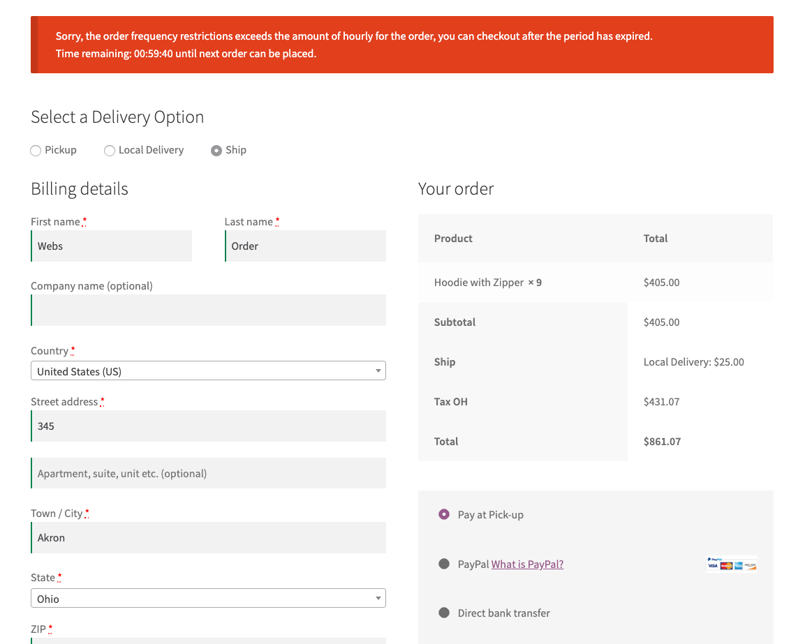Screen dimensions: 812x644
Task: Open the What is PayPal? link
Action: (x=527, y=564)
